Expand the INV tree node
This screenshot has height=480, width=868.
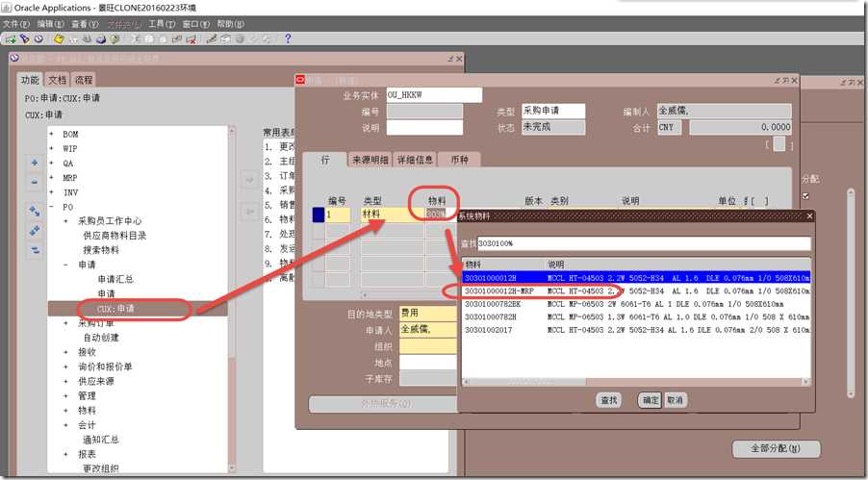pos(51,192)
